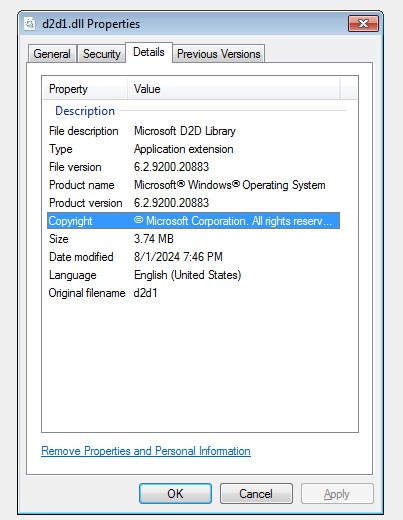Go to the Previous Versions tab
This screenshot has width=403, height=520.
click(219, 54)
